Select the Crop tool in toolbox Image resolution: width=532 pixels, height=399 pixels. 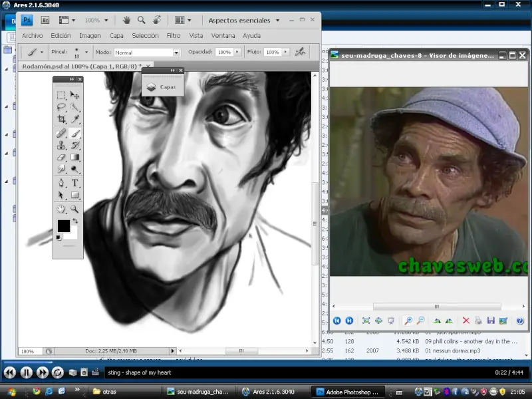pyautogui.click(x=61, y=120)
